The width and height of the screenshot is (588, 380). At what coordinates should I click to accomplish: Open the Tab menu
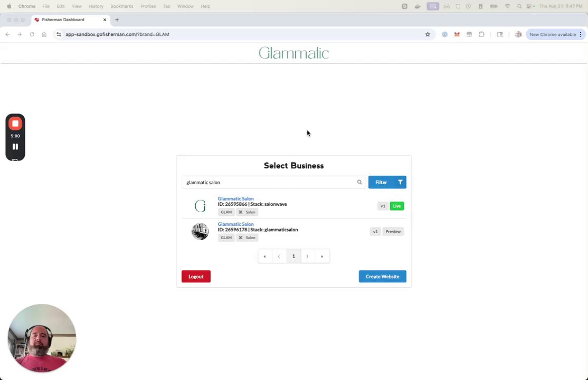(x=166, y=6)
